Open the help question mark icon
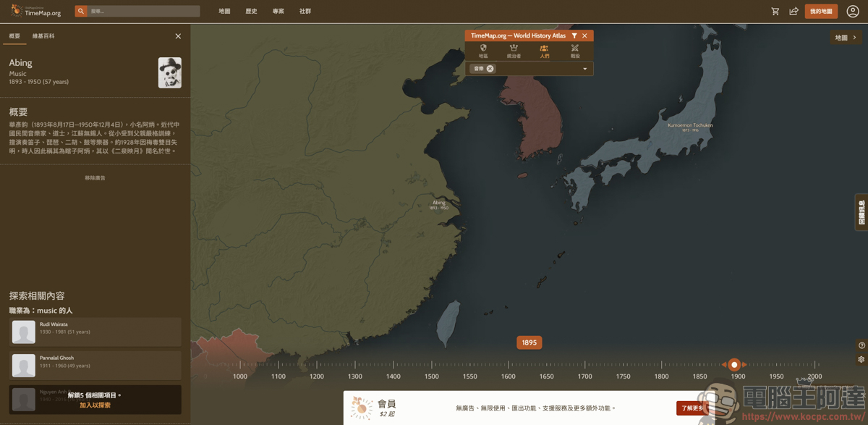This screenshot has height=425, width=868. (861, 345)
